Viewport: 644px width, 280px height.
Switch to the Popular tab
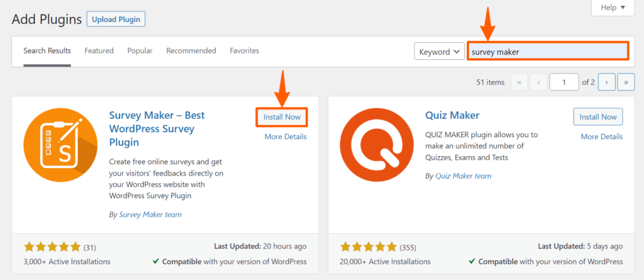(140, 50)
